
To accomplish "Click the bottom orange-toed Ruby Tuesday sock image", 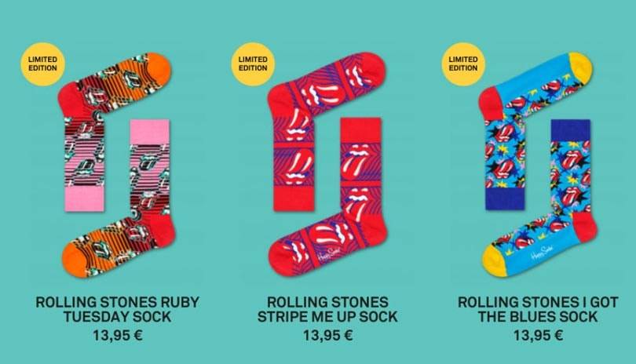I will [119, 248].
